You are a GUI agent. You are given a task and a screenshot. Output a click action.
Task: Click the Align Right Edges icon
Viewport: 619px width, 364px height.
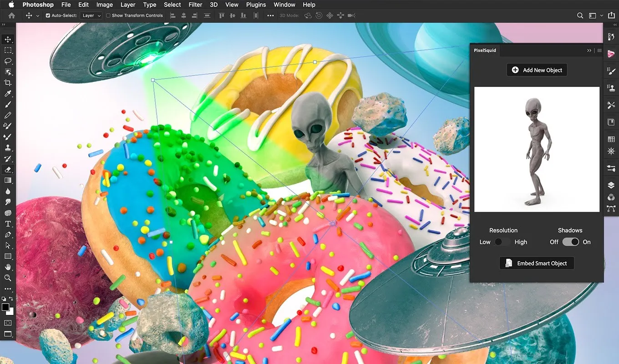coord(195,15)
